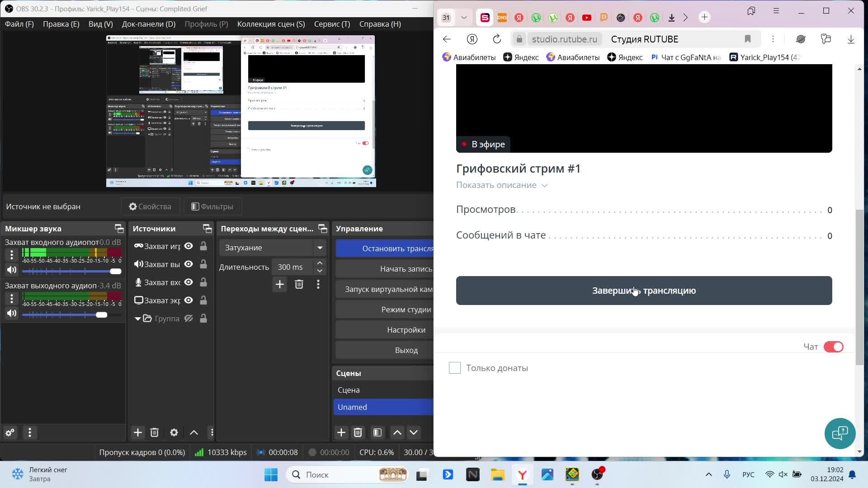Open Фильтры for the source
The width and height of the screenshot is (868, 488).
tap(212, 206)
